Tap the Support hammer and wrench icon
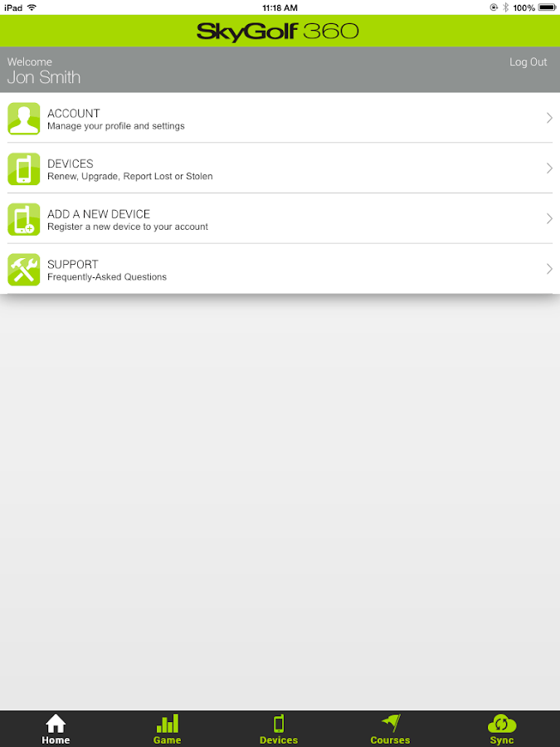The width and height of the screenshot is (560, 747). point(24,270)
